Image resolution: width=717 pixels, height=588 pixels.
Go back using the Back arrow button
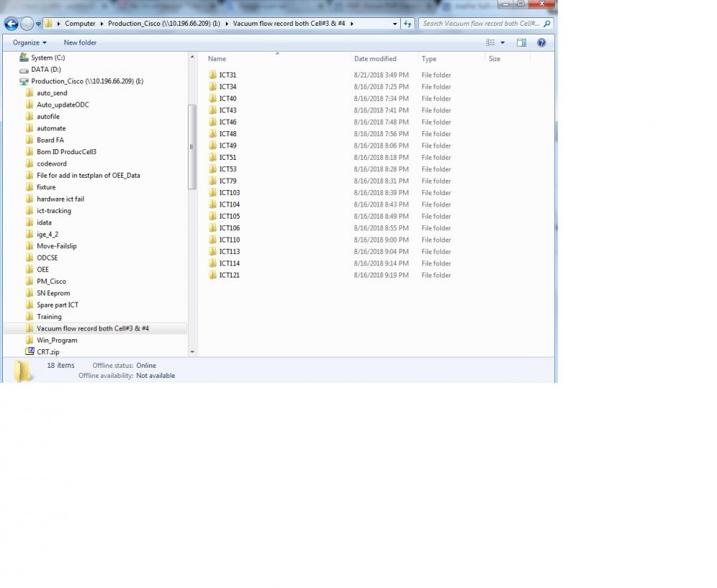click(x=11, y=24)
